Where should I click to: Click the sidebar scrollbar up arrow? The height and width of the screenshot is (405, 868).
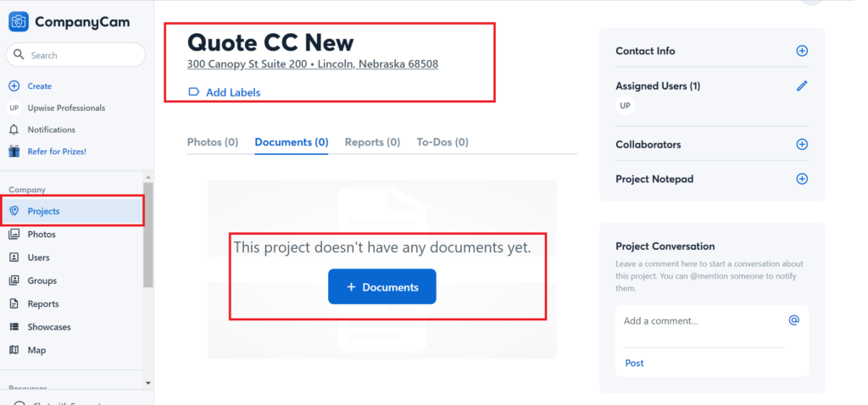(x=147, y=177)
